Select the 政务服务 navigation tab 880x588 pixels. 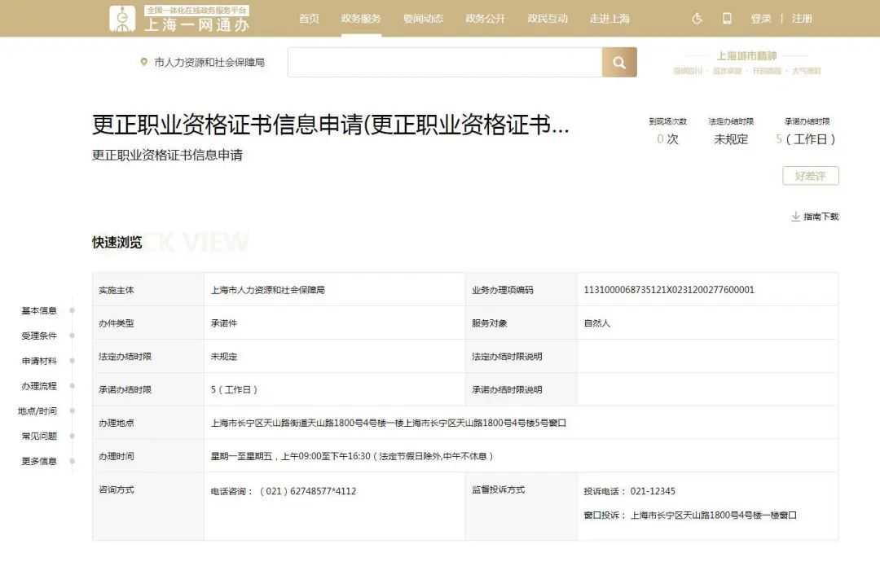pyautogui.click(x=361, y=19)
